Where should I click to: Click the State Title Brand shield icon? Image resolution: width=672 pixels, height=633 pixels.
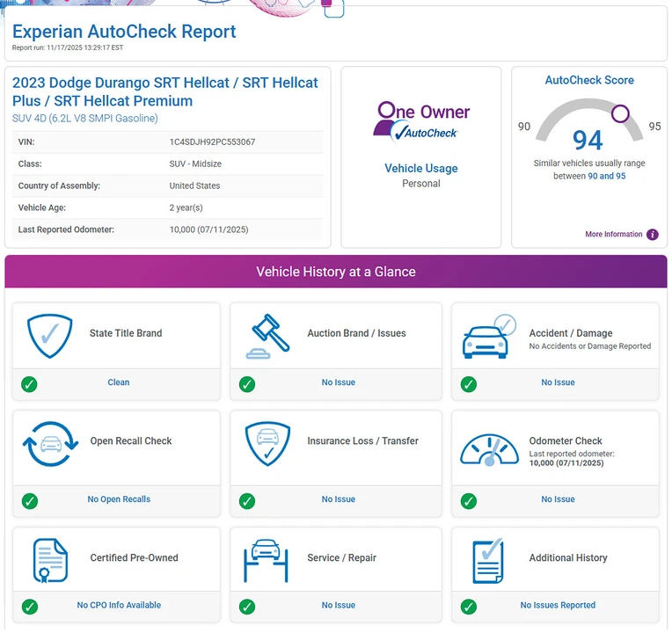[50, 336]
